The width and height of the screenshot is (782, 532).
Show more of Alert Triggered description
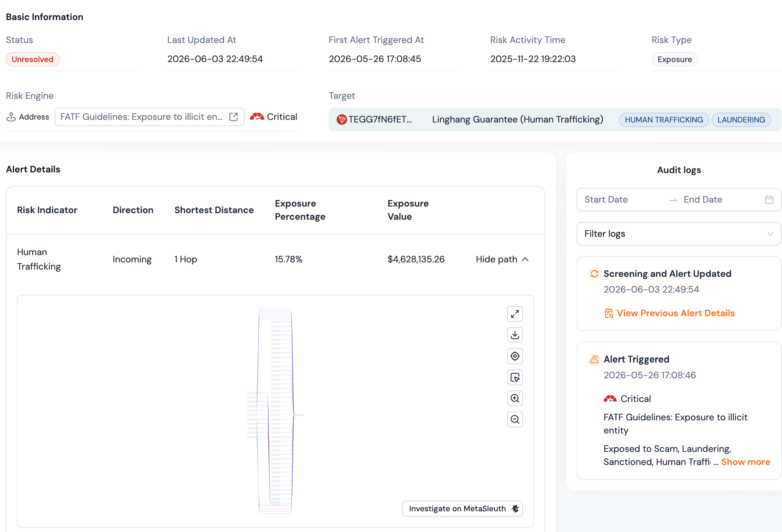(745, 462)
